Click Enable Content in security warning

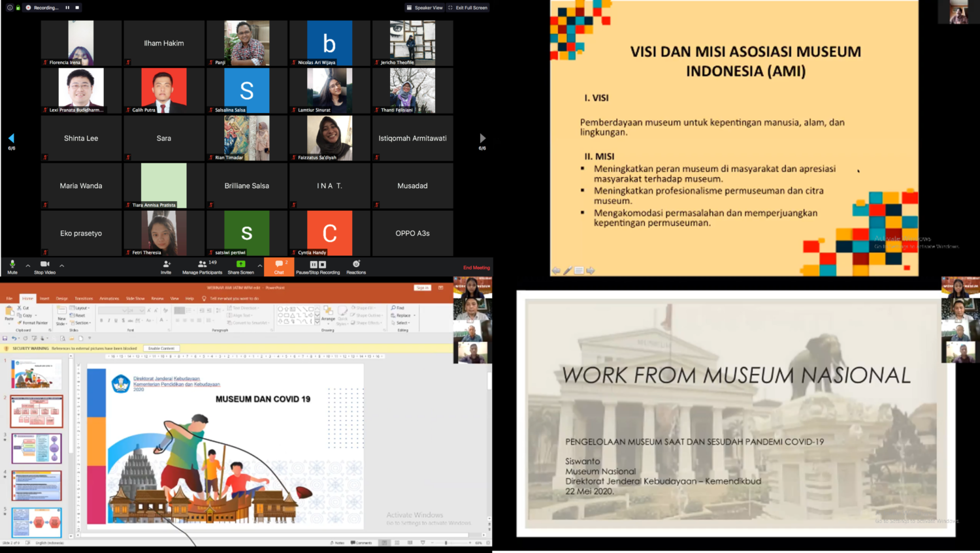click(x=161, y=349)
